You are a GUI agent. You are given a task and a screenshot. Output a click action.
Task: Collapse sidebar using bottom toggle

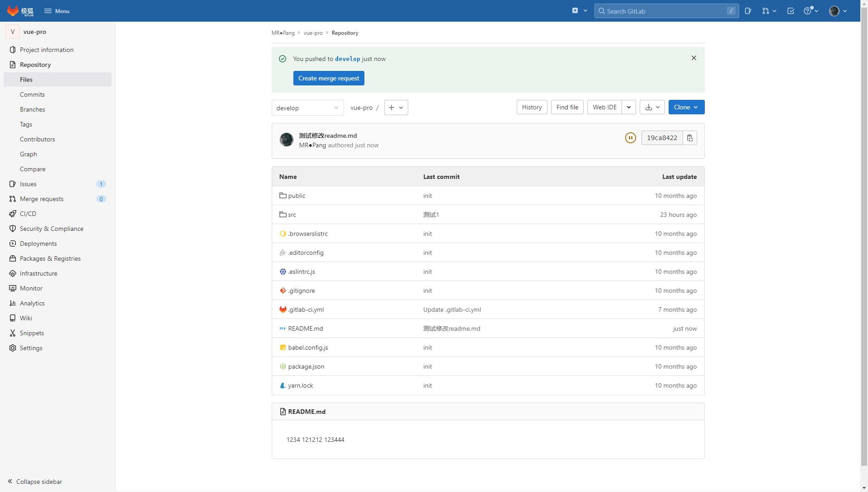coord(35,482)
